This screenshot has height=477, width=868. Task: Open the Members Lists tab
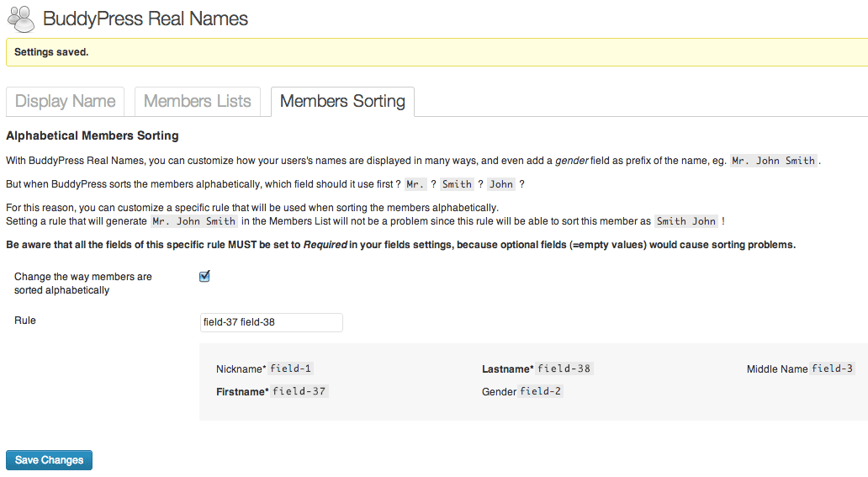pyautogui.click(x=198, y=102)
